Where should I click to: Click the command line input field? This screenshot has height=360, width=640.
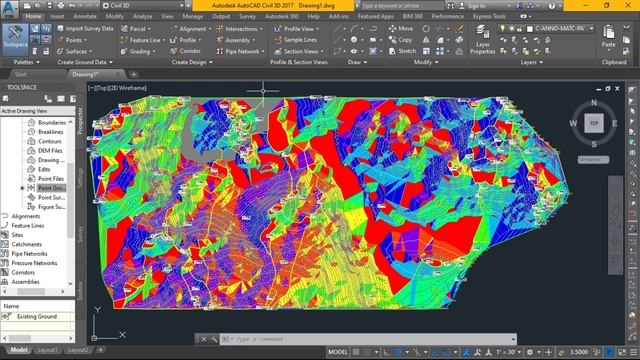(369, 339)
